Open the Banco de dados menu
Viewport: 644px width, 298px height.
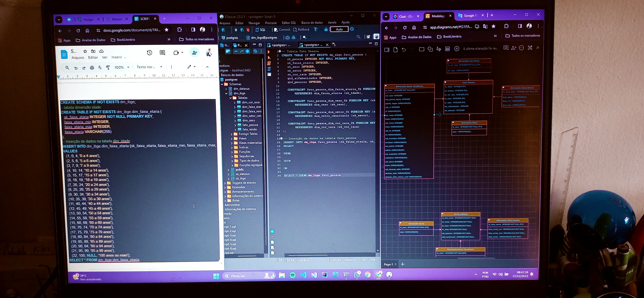[x=312, y=23]
